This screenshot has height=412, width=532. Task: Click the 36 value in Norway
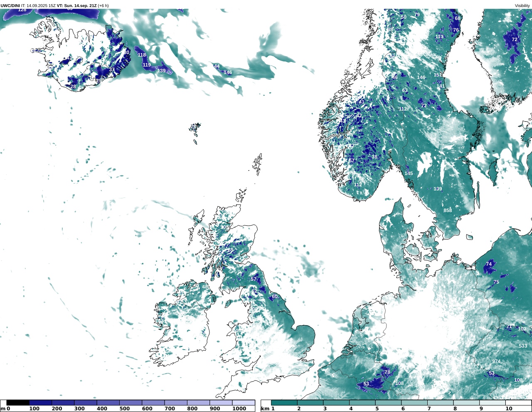(x=374, y=157)
